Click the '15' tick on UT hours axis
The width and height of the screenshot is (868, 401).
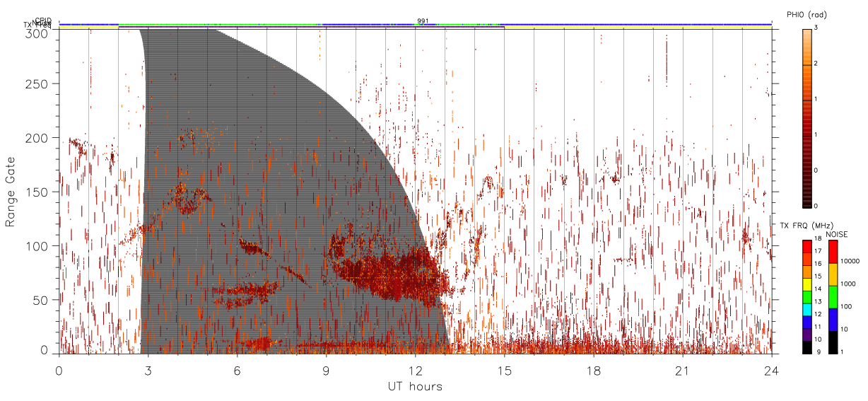pos(504,370)
